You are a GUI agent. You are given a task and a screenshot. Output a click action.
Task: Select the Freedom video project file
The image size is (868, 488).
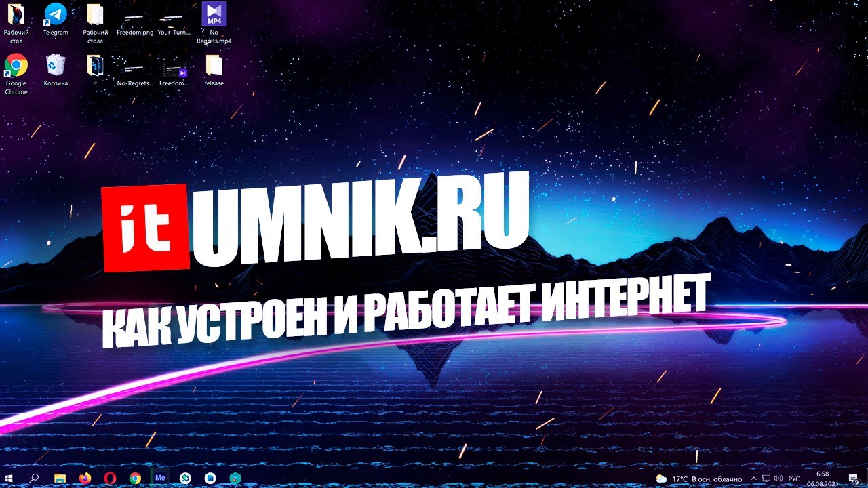click(174, 74)
